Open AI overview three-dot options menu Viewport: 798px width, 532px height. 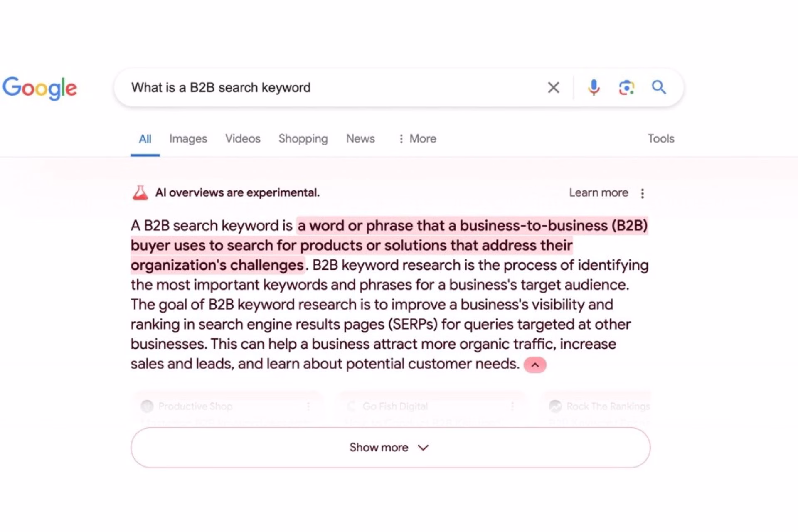(x=642, y=193)
